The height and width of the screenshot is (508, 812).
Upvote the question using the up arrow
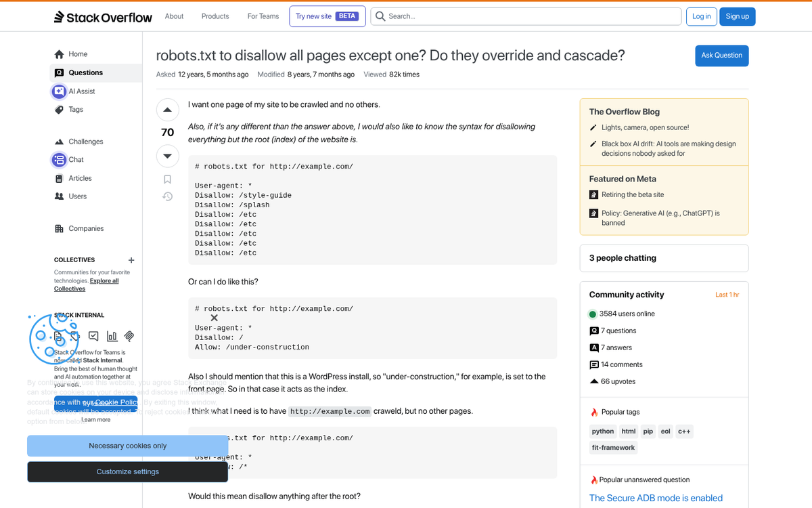click(167, 109)
